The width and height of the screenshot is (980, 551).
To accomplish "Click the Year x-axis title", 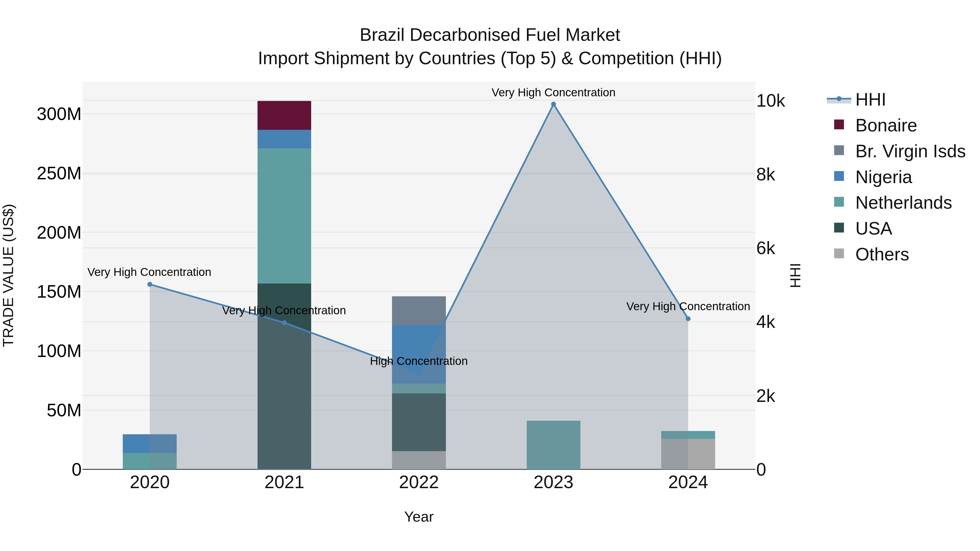I will tap(419, 517).
